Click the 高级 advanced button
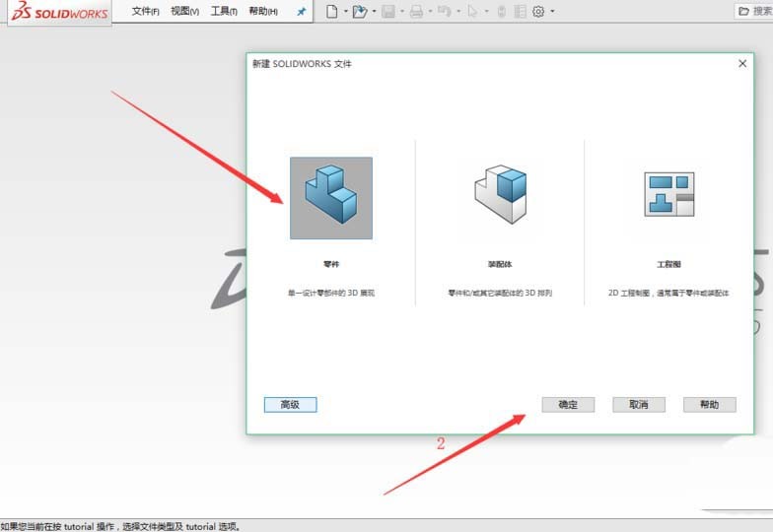The height and width of the screenshot is (532, 773). [x=290, y=405]
